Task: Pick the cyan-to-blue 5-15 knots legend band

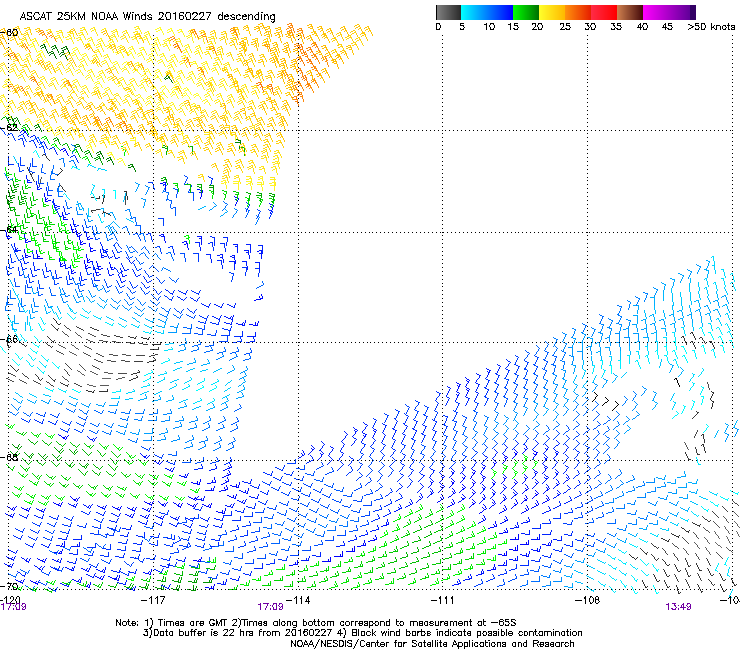Action: [x=487, y=12]
